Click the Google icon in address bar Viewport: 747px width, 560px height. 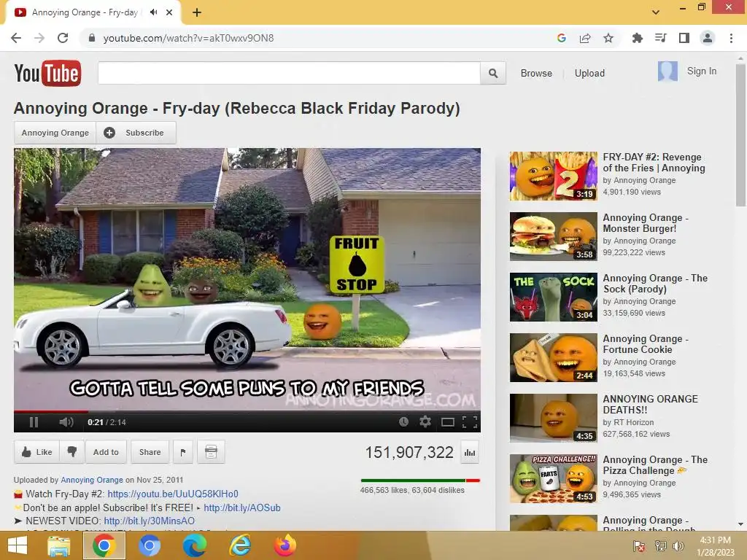pyautogui.click(x=561, y=38)
